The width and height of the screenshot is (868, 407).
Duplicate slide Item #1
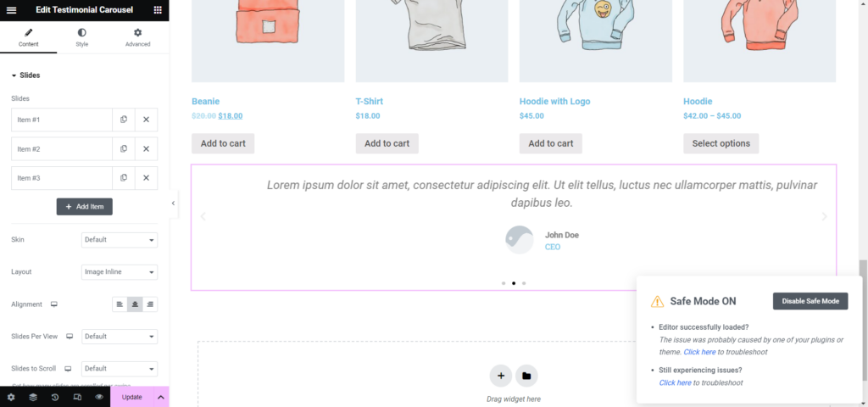(x=124, y=120)
